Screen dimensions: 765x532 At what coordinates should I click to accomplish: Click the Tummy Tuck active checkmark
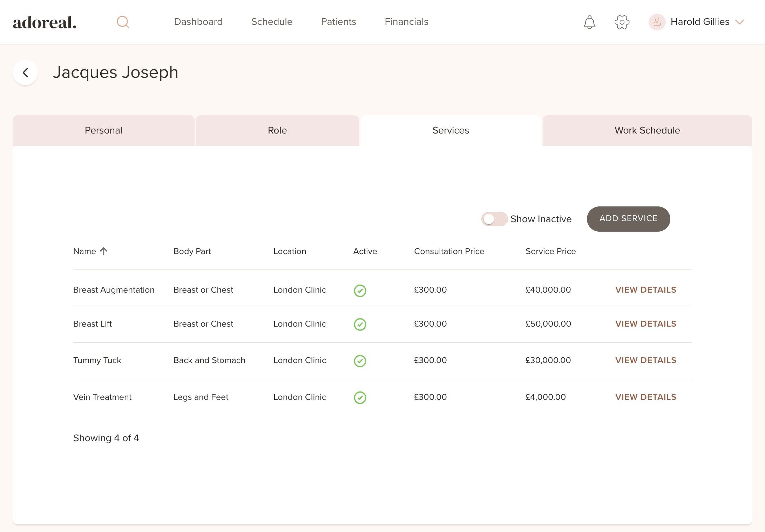(360, 361)
